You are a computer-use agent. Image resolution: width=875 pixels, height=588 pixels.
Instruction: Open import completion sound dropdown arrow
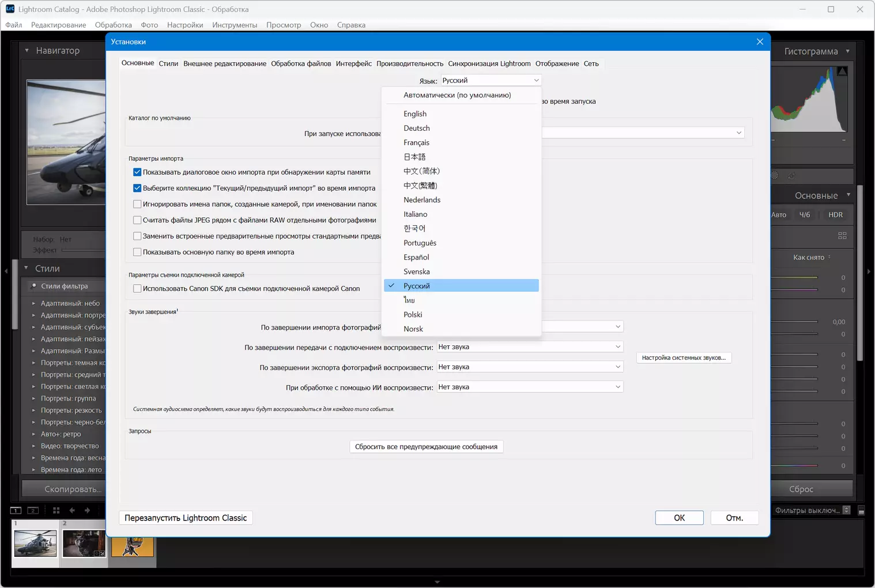pyautogui.click(x=618, y=327)
